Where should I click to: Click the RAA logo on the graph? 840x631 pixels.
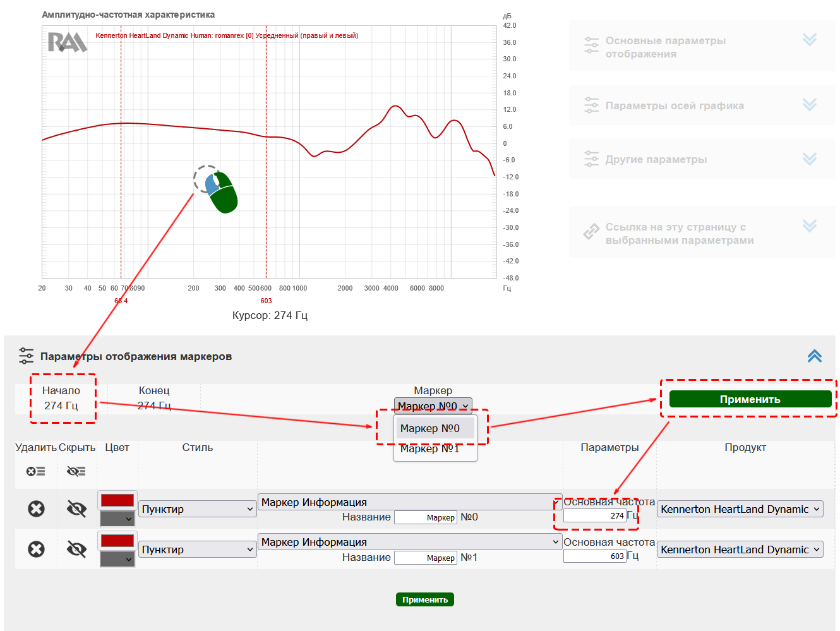click(x=67, y=42)
